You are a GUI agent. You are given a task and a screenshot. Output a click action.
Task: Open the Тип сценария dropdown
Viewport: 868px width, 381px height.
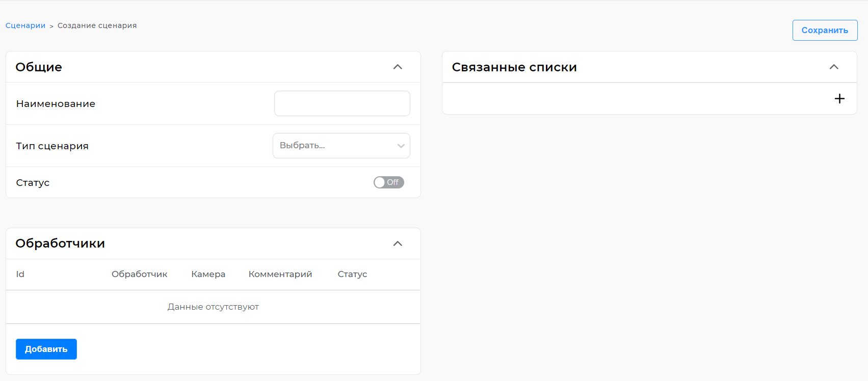coord(341,146)
